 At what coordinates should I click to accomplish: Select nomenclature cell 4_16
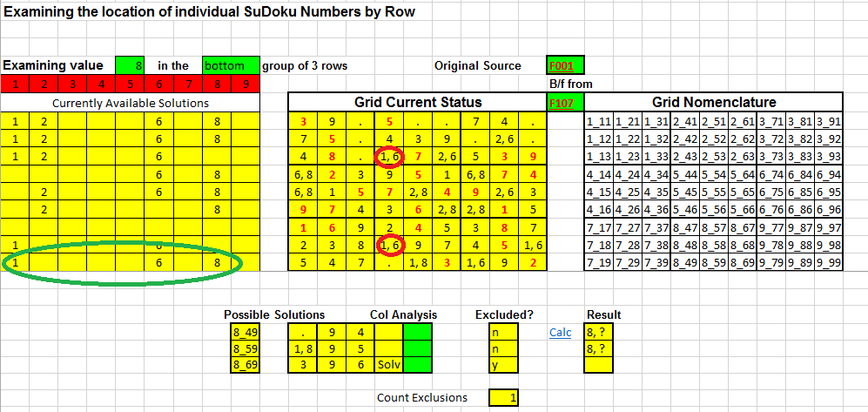600,210
